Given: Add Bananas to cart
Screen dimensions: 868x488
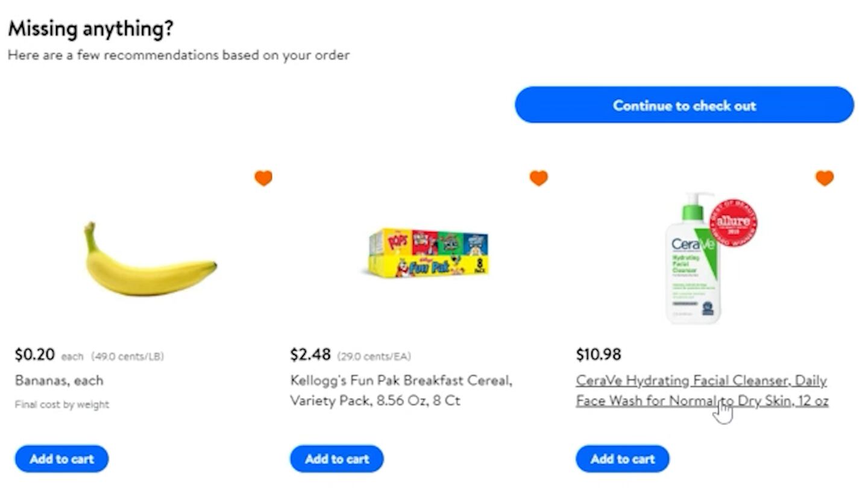Looking at the screenshot, I should (x=62, y=459).
